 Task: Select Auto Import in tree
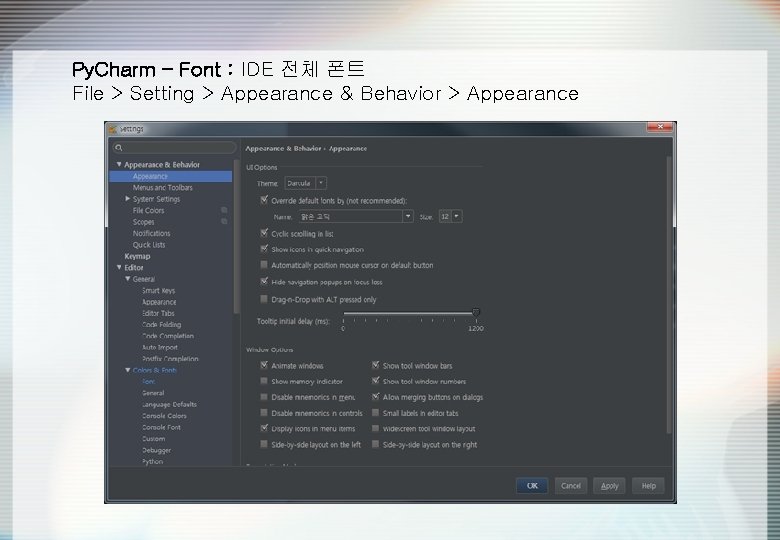(160, 348)
